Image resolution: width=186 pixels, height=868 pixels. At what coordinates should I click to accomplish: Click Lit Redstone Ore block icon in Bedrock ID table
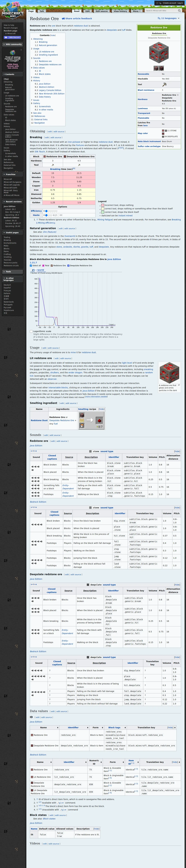32,777
